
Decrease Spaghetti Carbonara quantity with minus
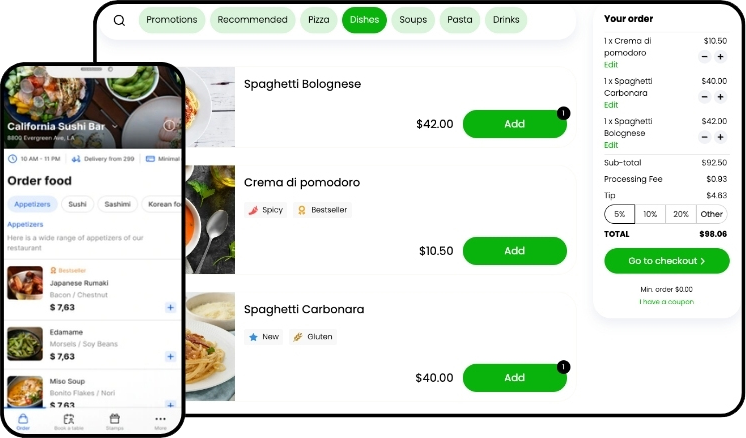[x=705, y=97]
